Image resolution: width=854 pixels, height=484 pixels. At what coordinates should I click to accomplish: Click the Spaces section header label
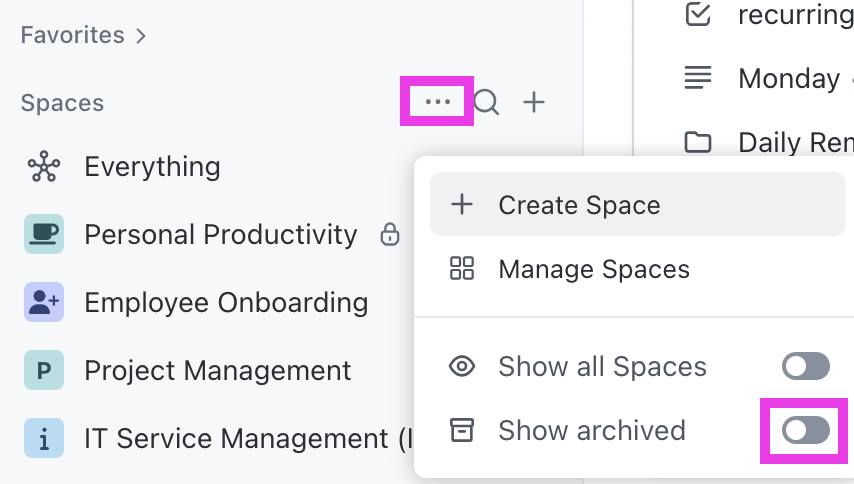tap(62, 103)
